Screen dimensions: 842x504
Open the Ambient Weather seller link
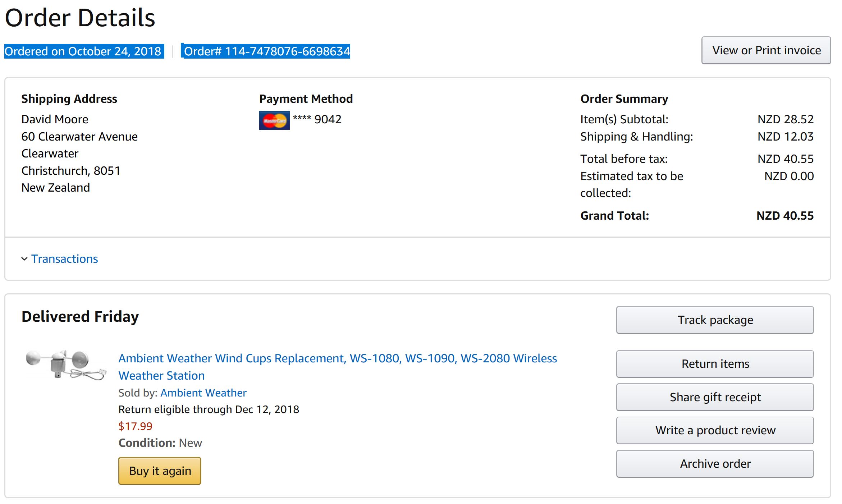203,393
